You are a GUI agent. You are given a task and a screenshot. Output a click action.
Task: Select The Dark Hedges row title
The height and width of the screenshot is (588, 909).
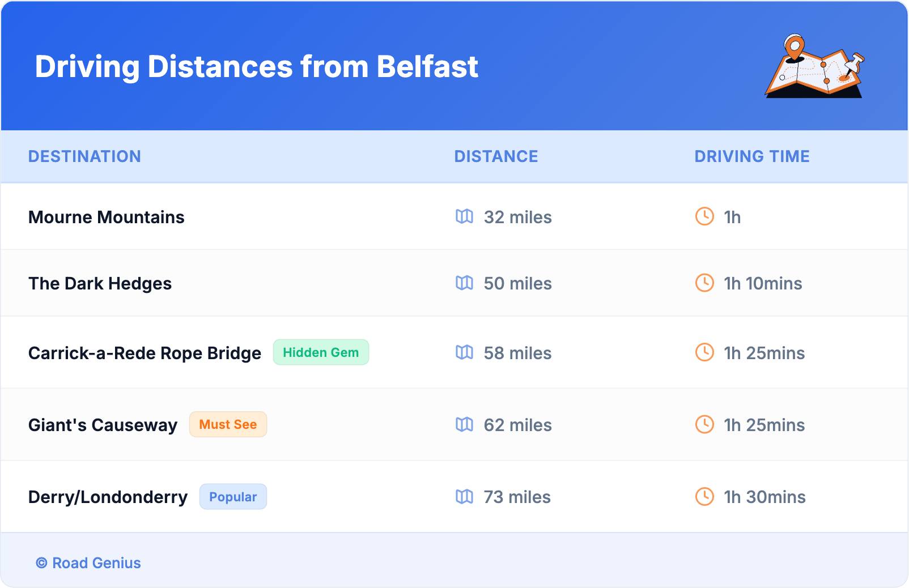pyautogui.click(x=100, y=283)
